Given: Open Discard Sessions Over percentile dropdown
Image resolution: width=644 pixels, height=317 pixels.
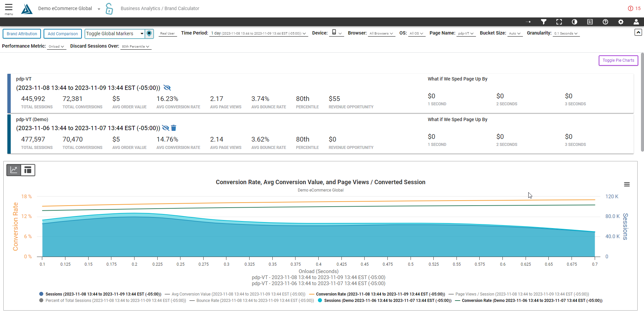Looking at the screenshot, I should pos(136,47).
